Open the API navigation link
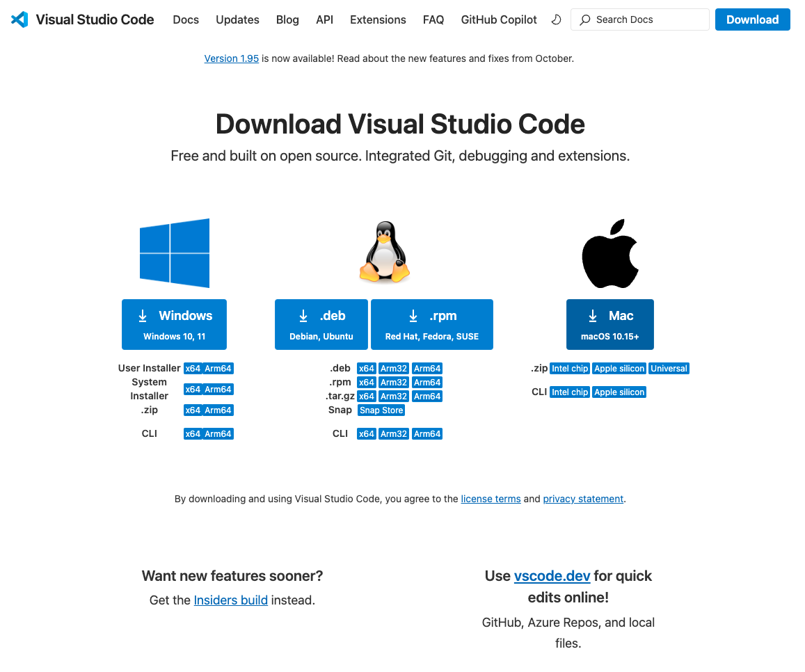The image size is (805, 672). point(324,19)
